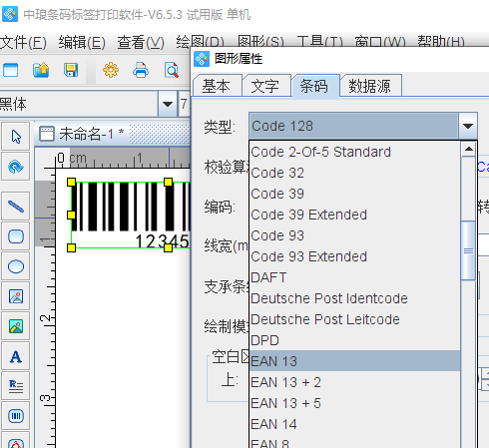Click the printer icon

click(141, 70)
